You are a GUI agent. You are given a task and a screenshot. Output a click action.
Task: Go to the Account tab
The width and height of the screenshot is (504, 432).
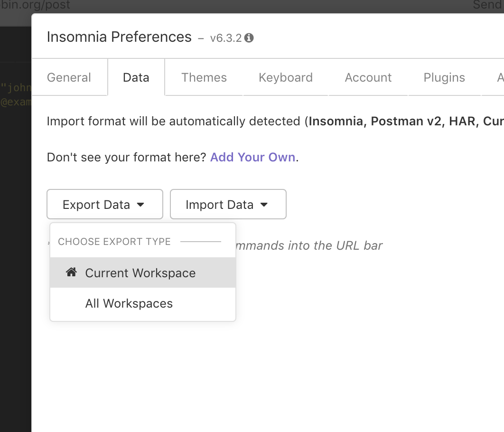368,77
